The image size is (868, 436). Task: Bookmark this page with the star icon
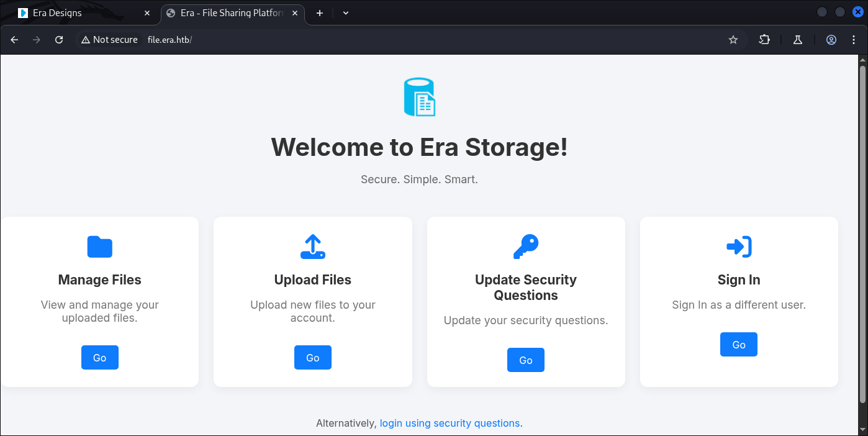tap(733, 40)
